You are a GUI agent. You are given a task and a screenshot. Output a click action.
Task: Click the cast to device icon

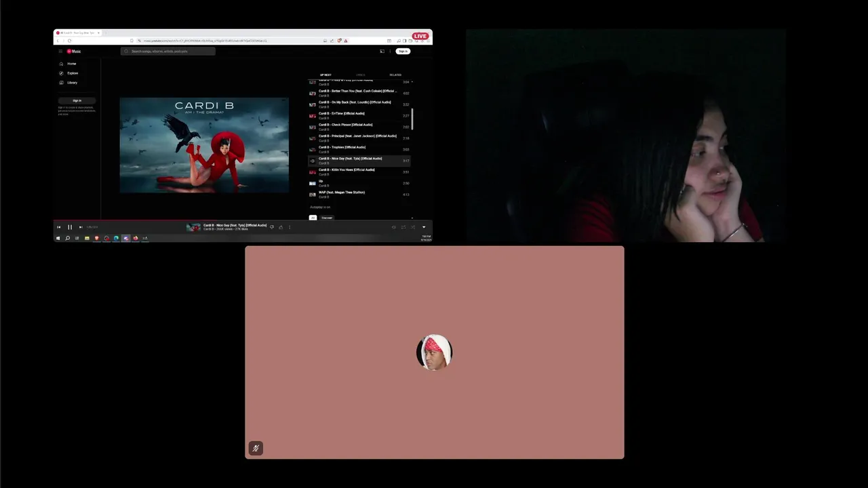pos(382,52)
